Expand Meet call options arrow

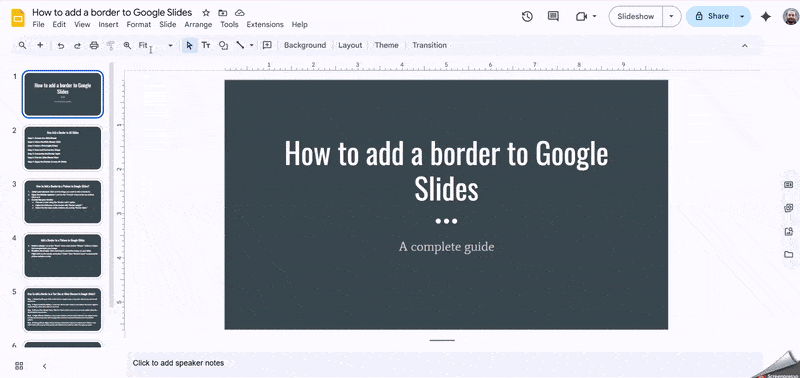click(x=594, y=16)
